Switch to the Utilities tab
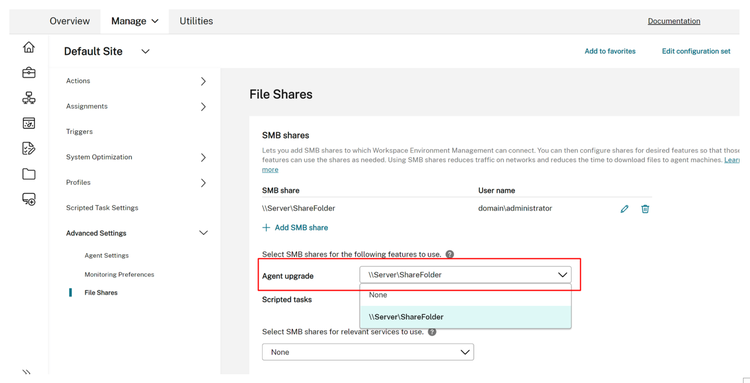The image size is (750, 383). [x=196, y=21]
